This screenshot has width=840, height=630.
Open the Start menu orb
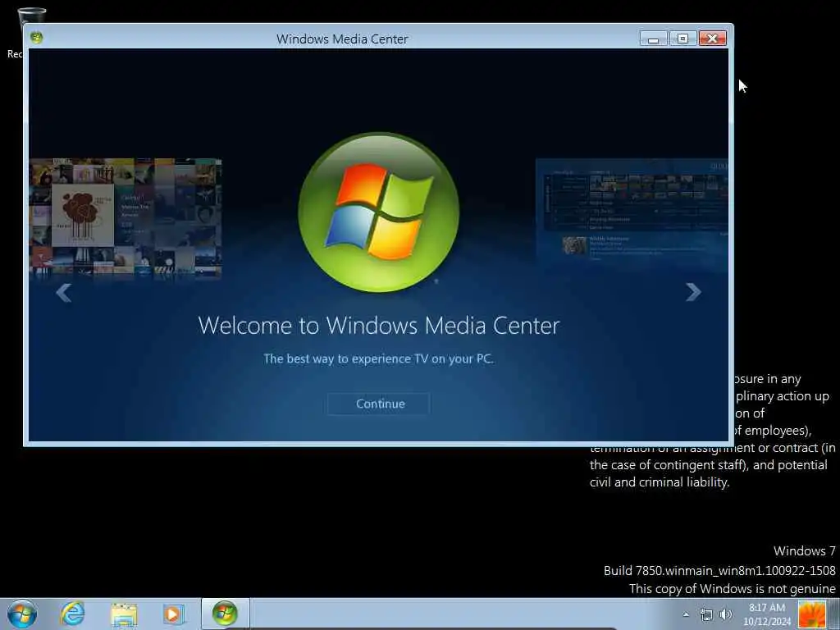click(x=22, y=614)
